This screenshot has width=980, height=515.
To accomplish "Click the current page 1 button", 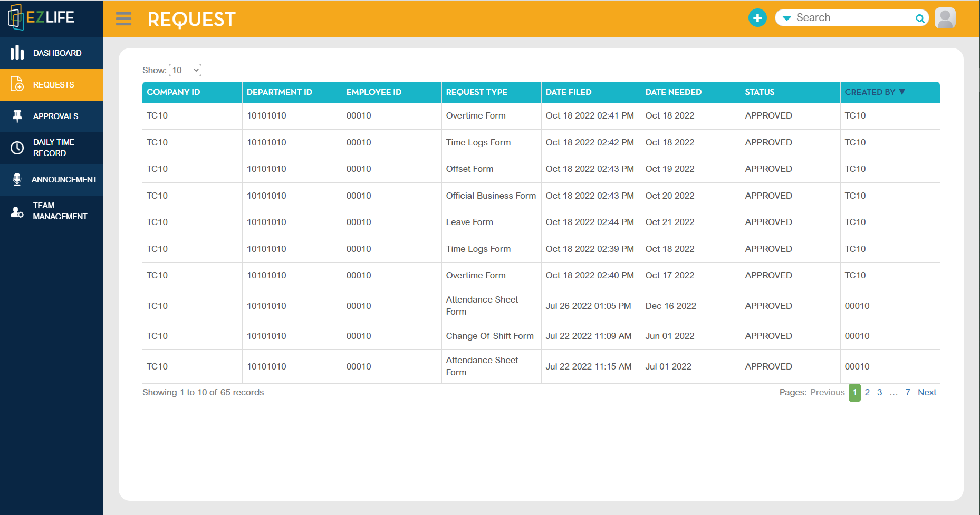I will click(x=854, y=392).
